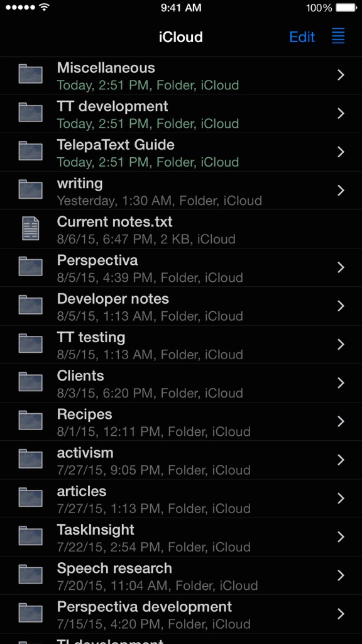Viewport: 362px width, 644px height.
Task: Click the Developer notes folder icon
Action: coord(30,305)
